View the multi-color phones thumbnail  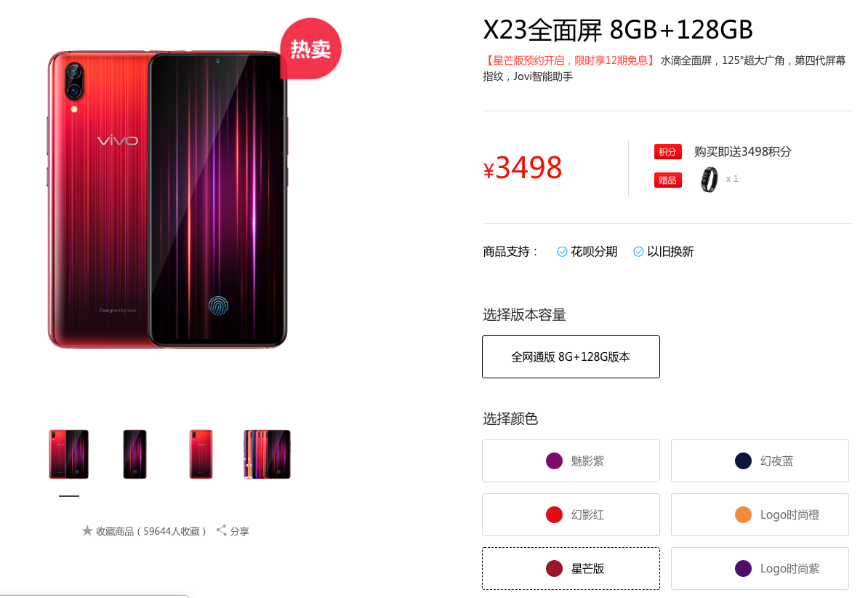pos(267,454)
